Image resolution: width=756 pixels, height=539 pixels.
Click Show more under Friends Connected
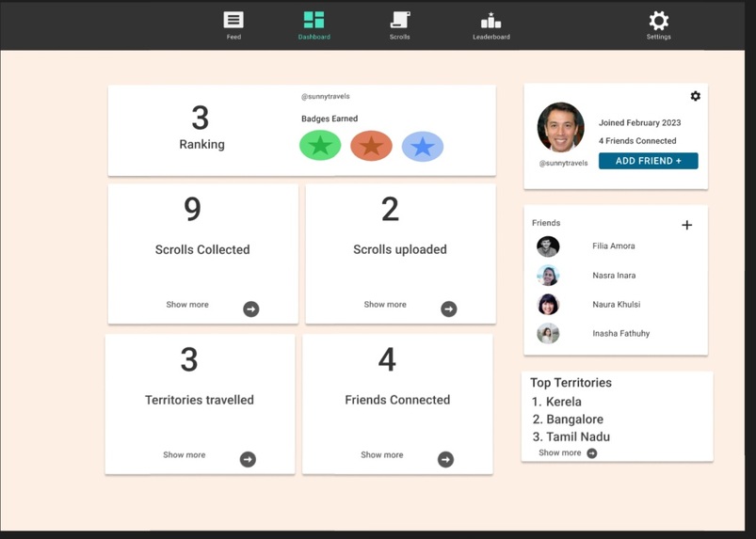point(382,454)
